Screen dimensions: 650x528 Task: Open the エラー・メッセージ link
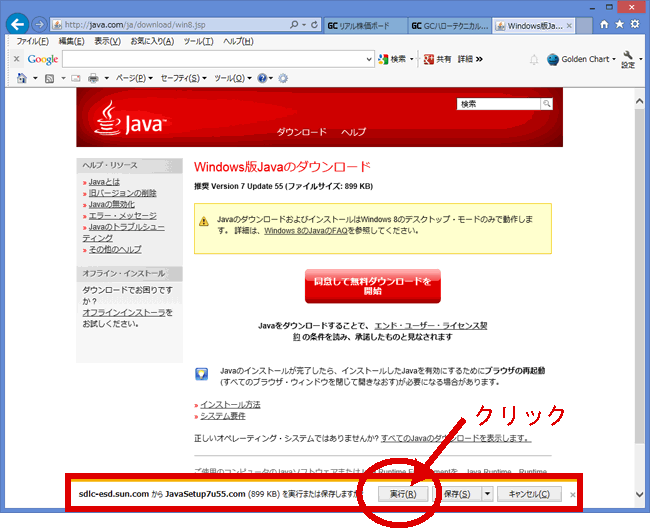[123, 216]
